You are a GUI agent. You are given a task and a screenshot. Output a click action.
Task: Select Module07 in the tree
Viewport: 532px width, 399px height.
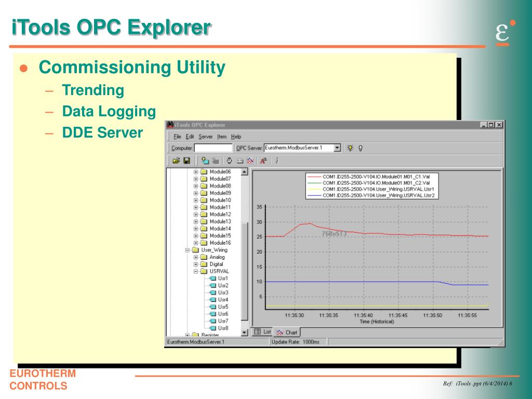tap(220, 179)
